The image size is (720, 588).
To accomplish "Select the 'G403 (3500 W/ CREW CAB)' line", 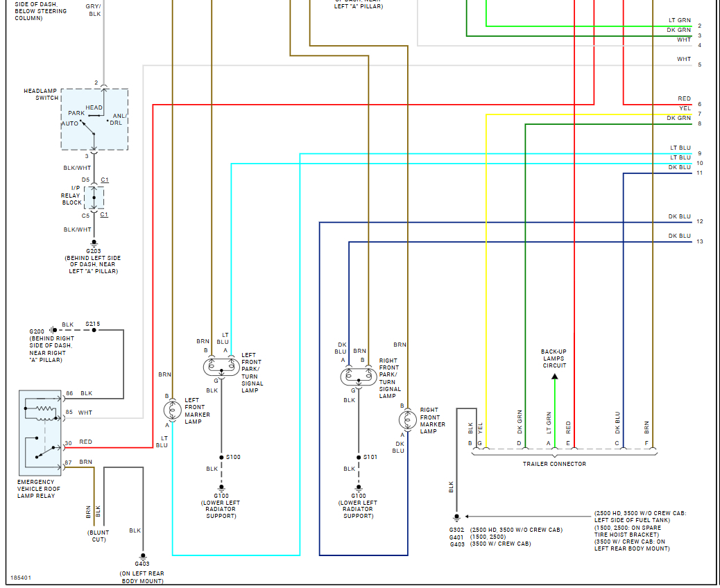I will pos(490,544).
